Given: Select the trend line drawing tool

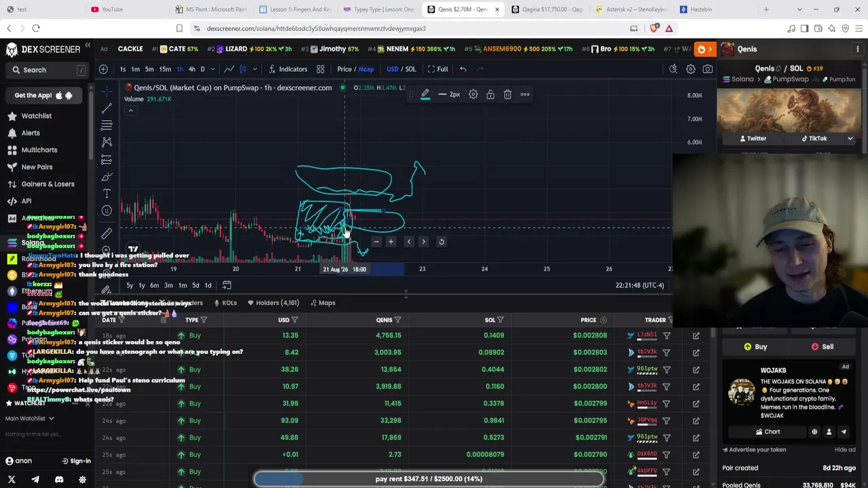Looking at the screenshot, I should tap(106, 108).
